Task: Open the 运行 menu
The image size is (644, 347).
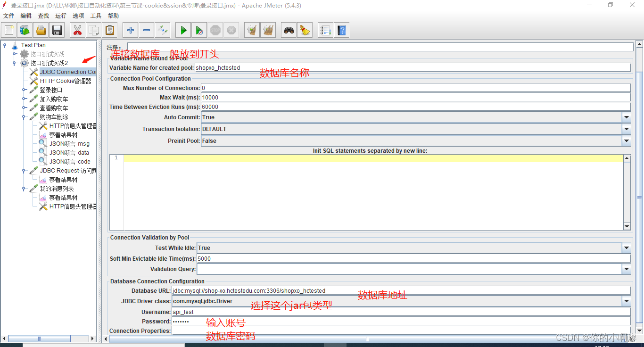Action: tap(61, 16)
